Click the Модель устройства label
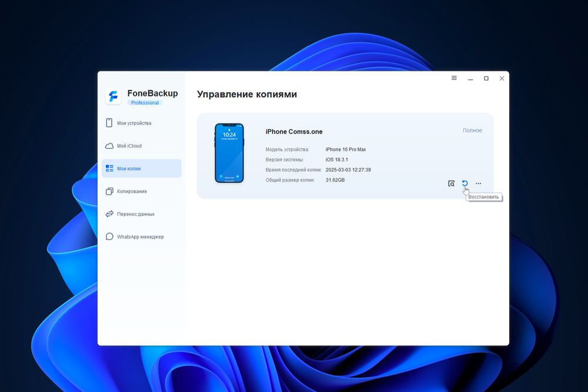588x392 pixels. [288, 150]
